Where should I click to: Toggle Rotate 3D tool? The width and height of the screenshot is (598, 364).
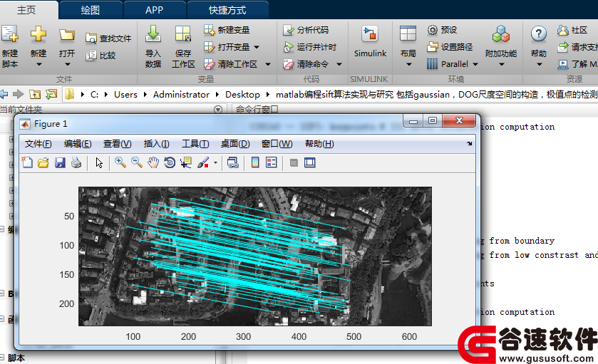pos(170,162)
